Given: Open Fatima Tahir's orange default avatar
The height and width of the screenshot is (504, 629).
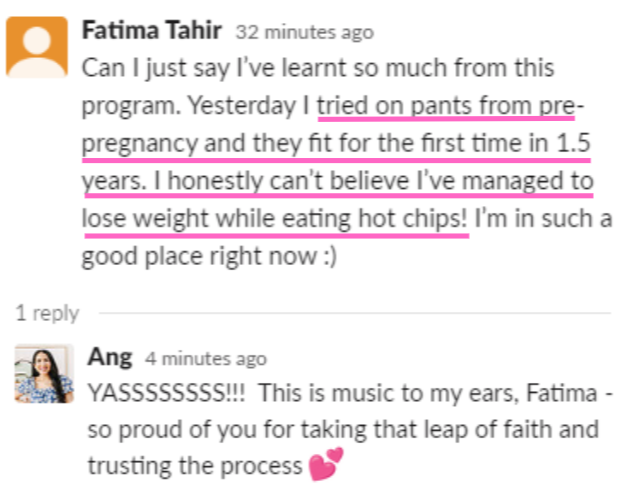Looking at the screenshot, I should [37, 47].
